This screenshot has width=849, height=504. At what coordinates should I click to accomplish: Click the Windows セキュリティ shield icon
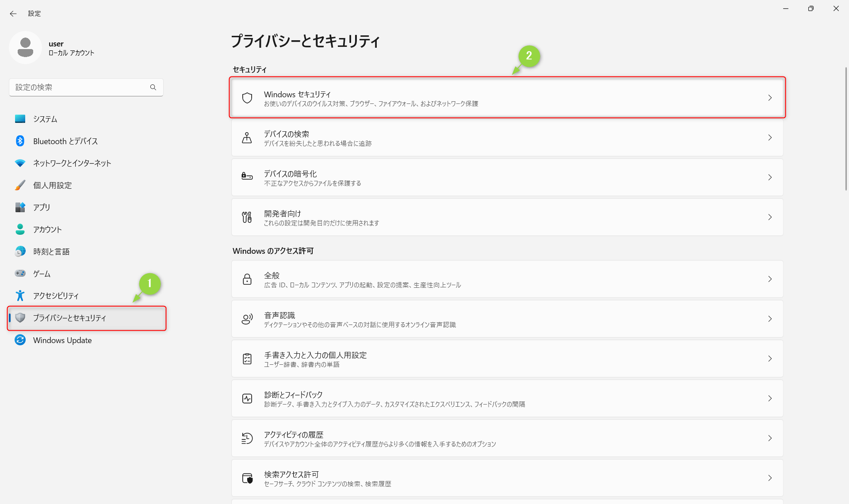click(x=247, y=98)
